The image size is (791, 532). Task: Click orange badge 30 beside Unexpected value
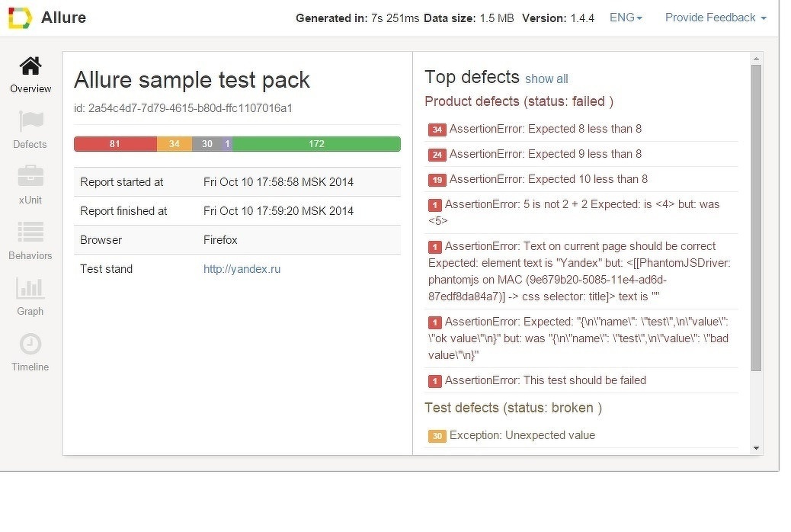437,436
